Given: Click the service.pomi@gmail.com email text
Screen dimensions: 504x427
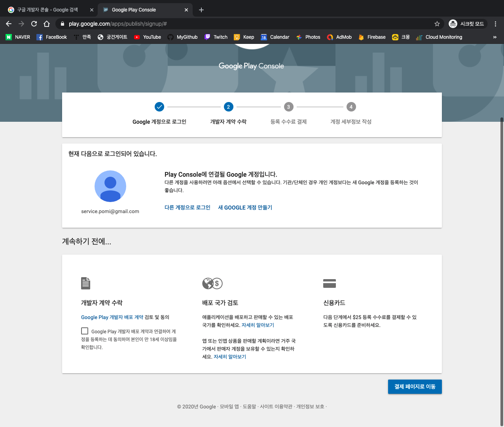Looking at the screenshot, I should 110,212.
